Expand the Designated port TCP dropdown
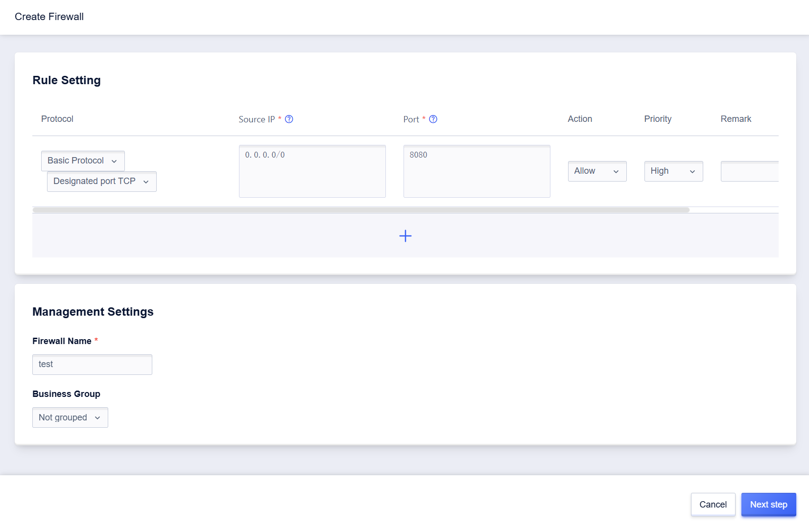The image size is (809, 532). 102,181
